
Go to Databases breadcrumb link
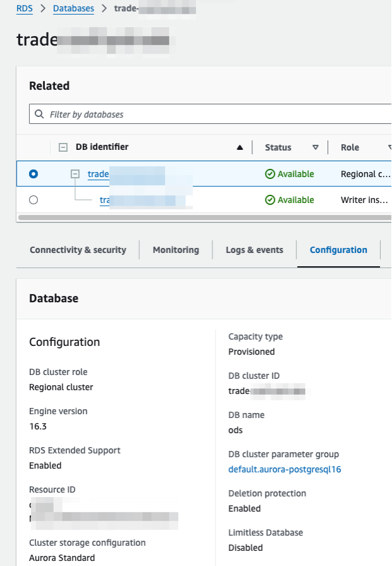(x=73, y=8)
